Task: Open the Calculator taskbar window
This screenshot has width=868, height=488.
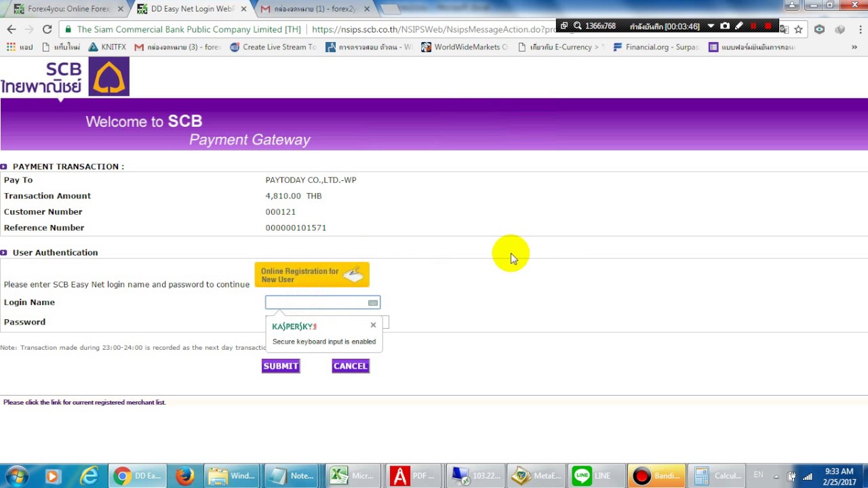Action: point(717,476)
